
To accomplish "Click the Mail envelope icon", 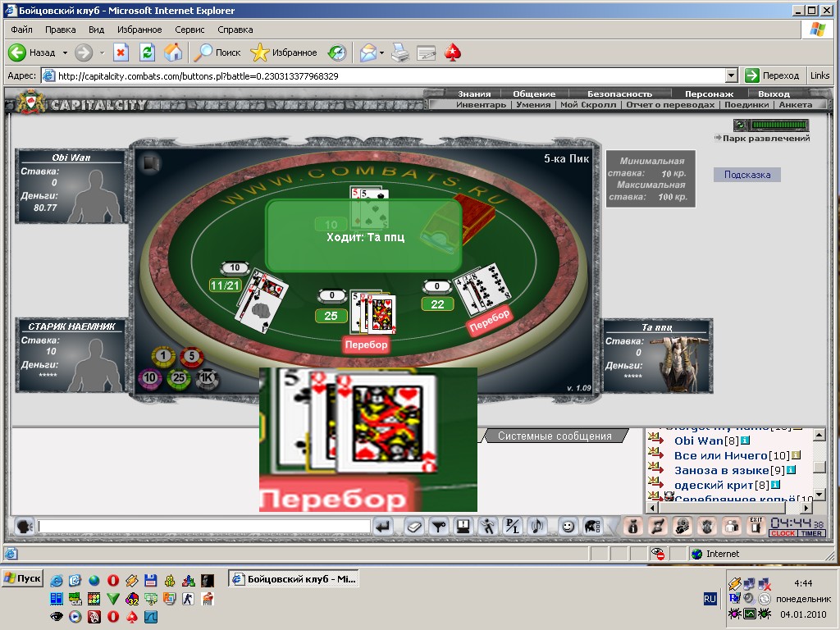I will 368,52.
